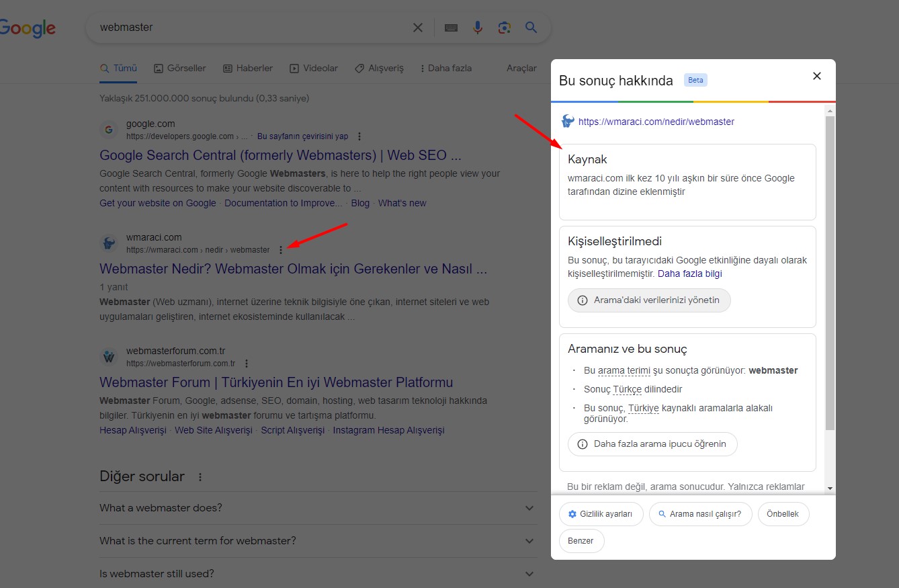Image resolution: width=899 pixels, height=588 pixels.
Task: Open Hesap Alışverişi sitelink
Action: [133, 430]
